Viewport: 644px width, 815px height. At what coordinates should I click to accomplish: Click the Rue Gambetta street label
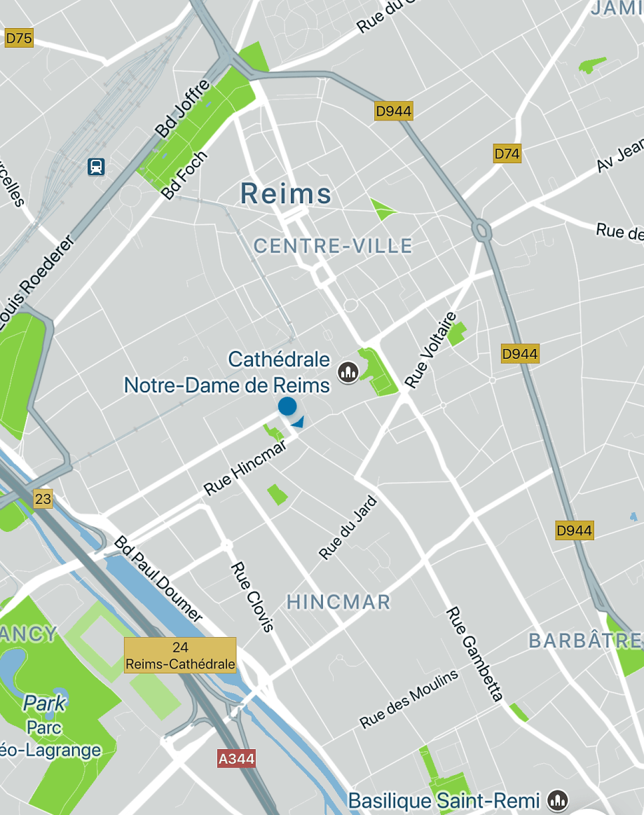(x=474, y=654)
